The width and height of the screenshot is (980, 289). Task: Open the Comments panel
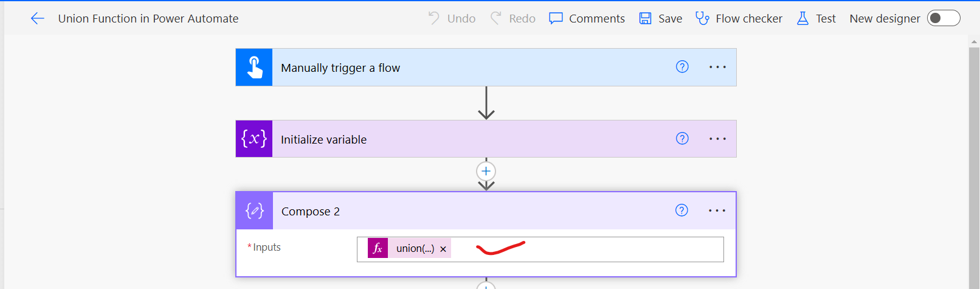click(x=587, y=19)
